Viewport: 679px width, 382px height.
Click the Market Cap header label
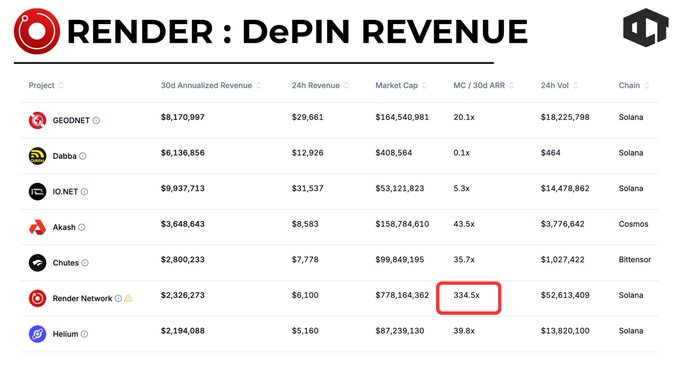pos(397,85)
